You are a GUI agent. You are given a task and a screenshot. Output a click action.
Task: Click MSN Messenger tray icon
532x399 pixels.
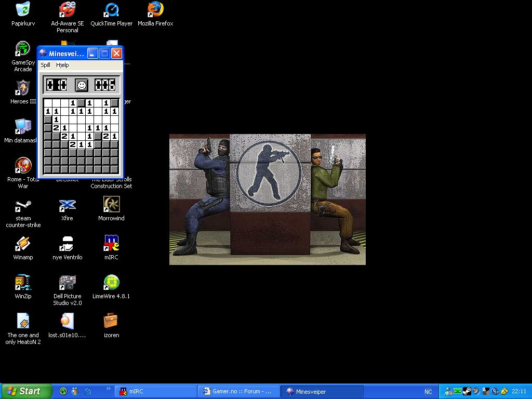(448, 391)
